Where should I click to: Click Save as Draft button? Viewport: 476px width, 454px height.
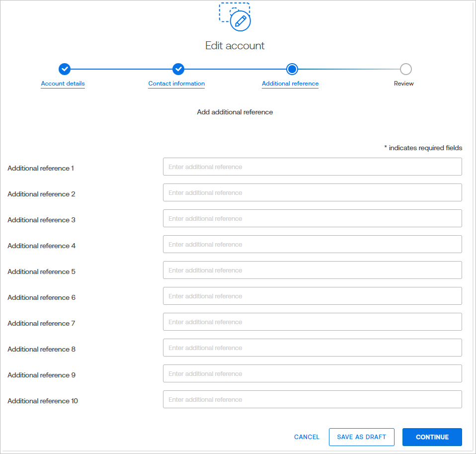click(x=361, y=437)
